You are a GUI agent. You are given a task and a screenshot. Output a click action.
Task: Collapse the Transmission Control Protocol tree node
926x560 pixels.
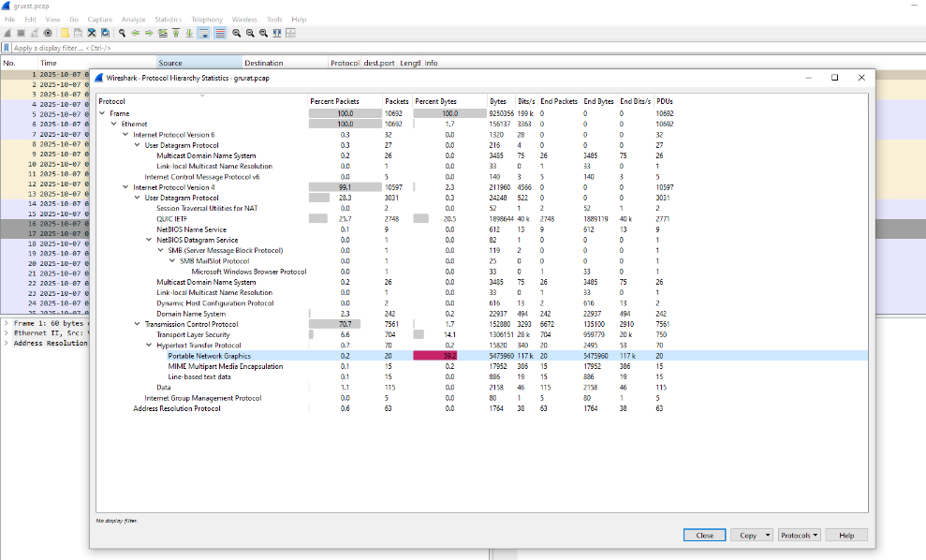[137, 324]
